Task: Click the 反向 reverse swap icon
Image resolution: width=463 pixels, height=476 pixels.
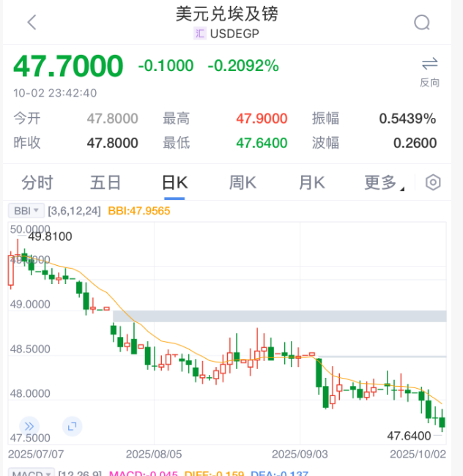Action: click(x=429, y=72)
